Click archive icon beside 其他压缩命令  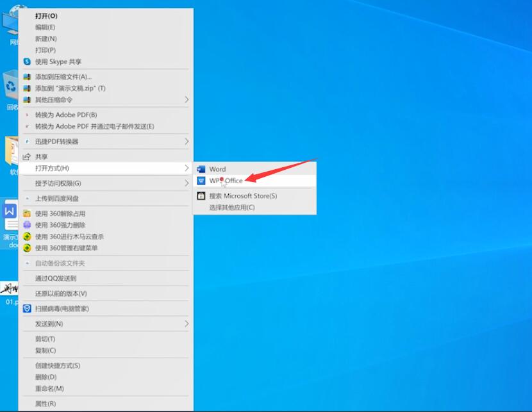27,100
